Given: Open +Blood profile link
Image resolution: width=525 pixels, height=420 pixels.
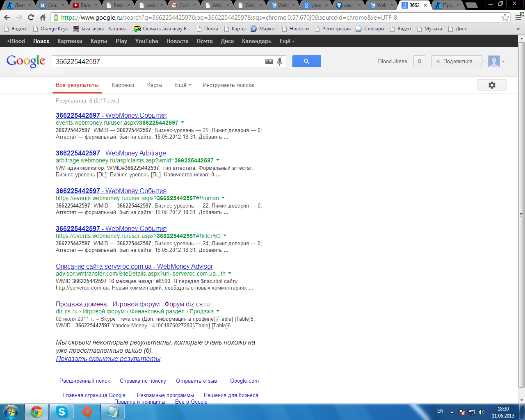Looking at the screenshot, I should click(x=16, y=41).
